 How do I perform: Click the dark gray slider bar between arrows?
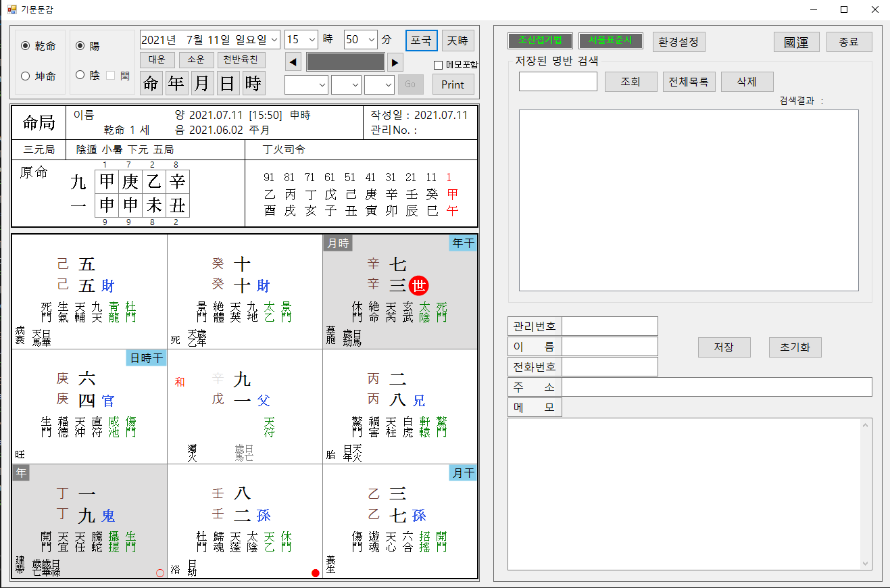tap(345, 62)
